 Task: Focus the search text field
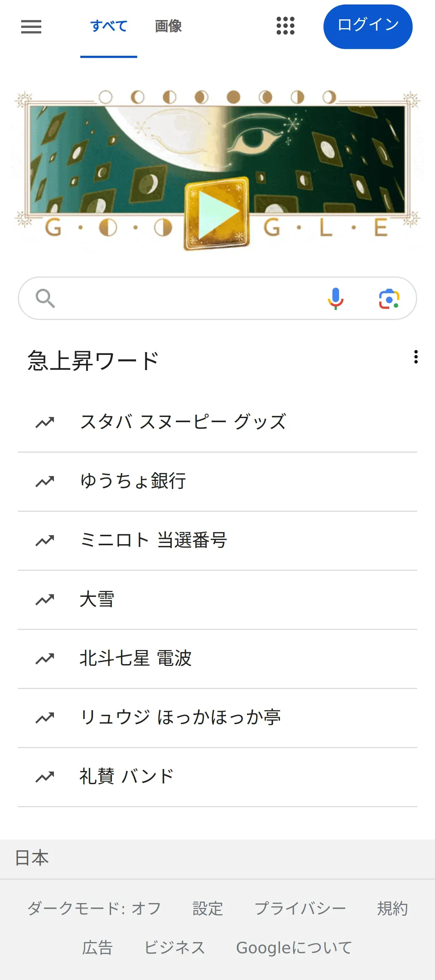click(190, 298)
